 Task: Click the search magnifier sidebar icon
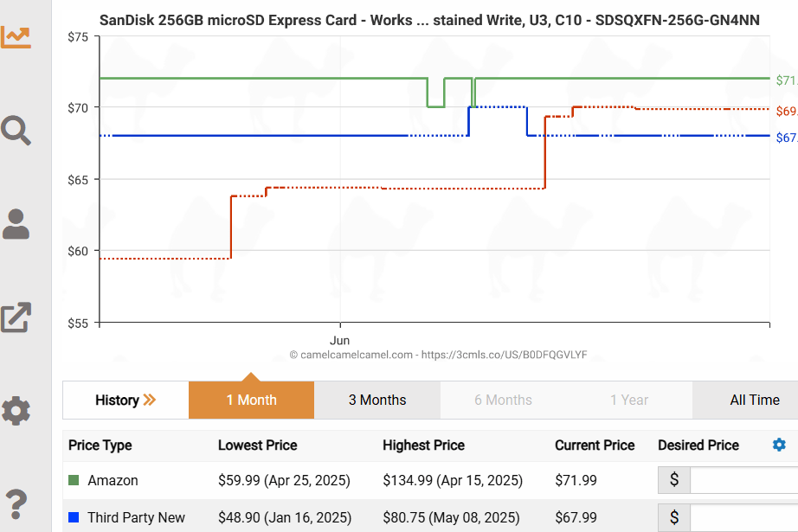point(16,131)
